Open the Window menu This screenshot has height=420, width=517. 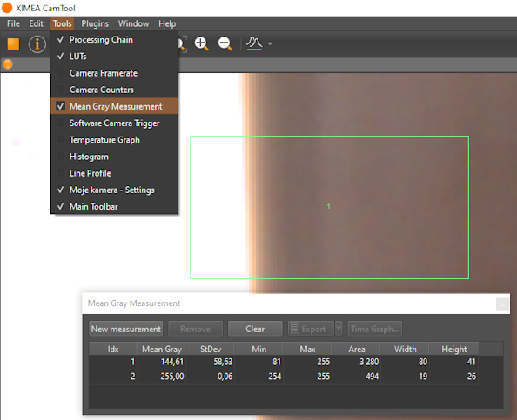click(133, 23)
